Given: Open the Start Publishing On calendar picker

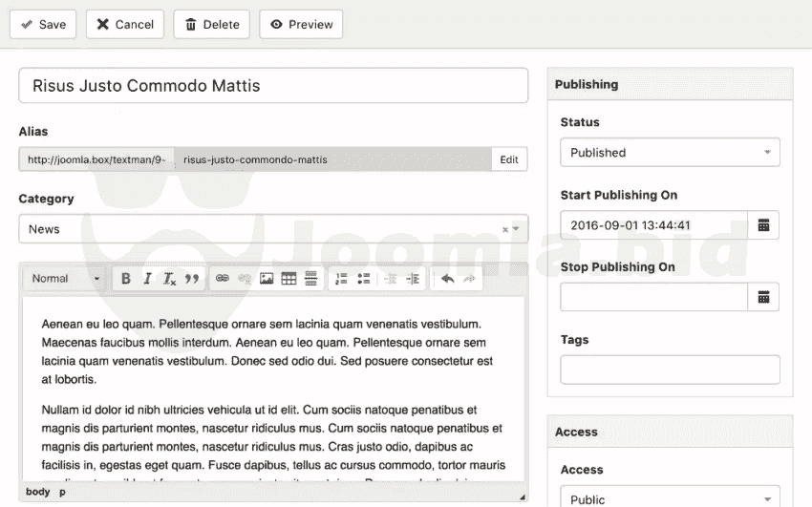Looking at the screenshot, I should click(x=763, y=225).
